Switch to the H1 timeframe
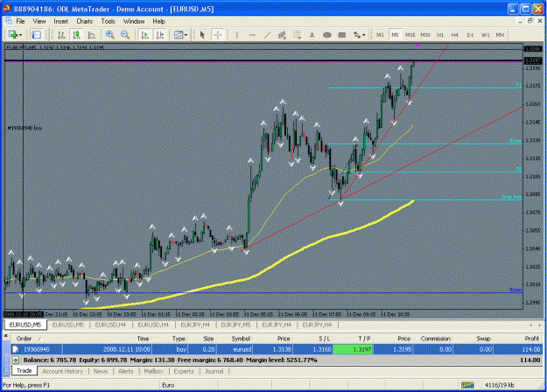547x392 pixels. pyautogui.click(x=440, y=35)
